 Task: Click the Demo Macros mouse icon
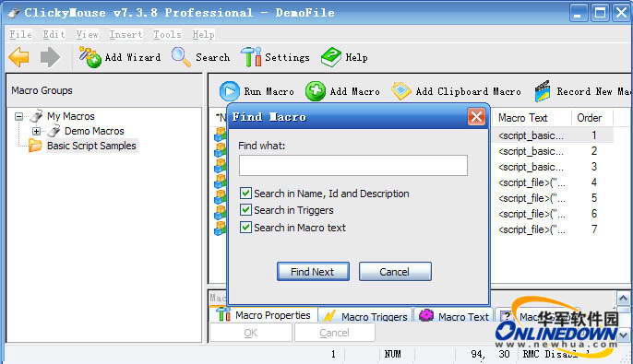54,131
